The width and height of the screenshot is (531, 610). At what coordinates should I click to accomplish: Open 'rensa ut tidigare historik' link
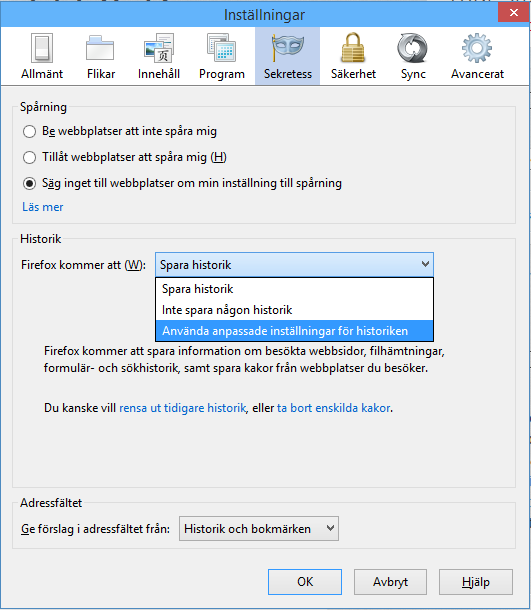(x=182, y=408)
